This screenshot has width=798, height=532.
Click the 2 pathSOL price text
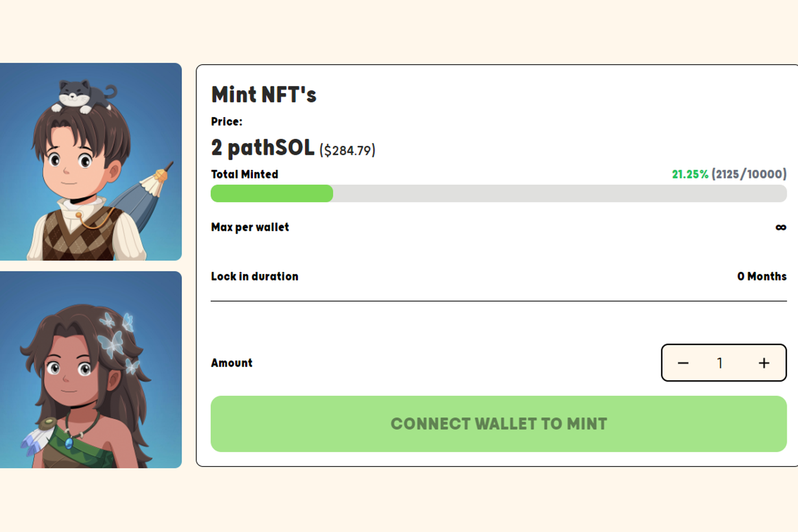[263, 148]
